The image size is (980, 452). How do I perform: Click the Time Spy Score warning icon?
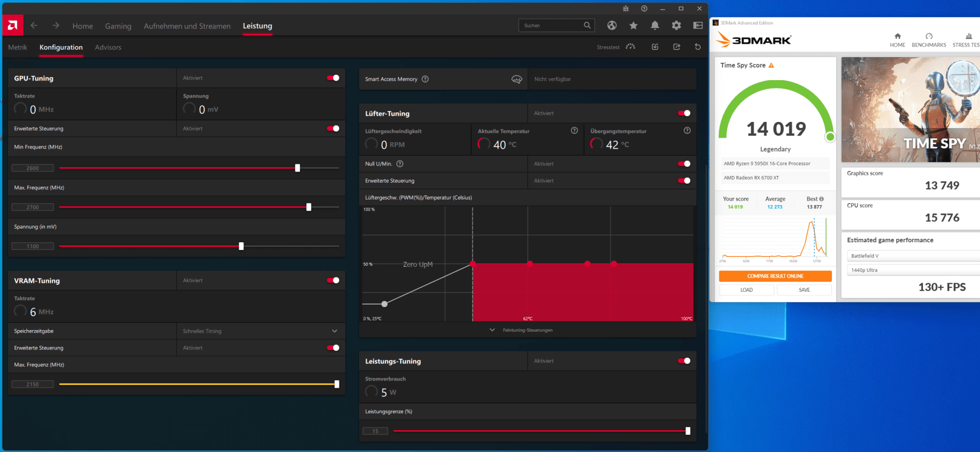[x=771, y=65]
